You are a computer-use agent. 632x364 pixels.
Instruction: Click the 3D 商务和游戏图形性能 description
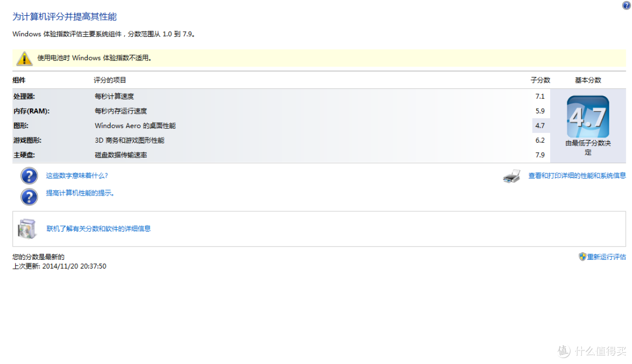(x=129, y=140)
